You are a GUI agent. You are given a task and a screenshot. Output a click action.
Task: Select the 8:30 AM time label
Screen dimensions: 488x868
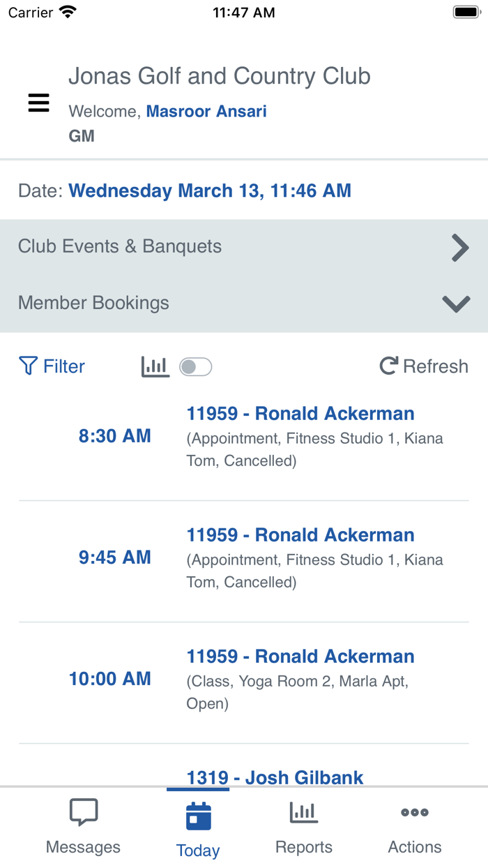pyautogui.click(x=114, y=435)
